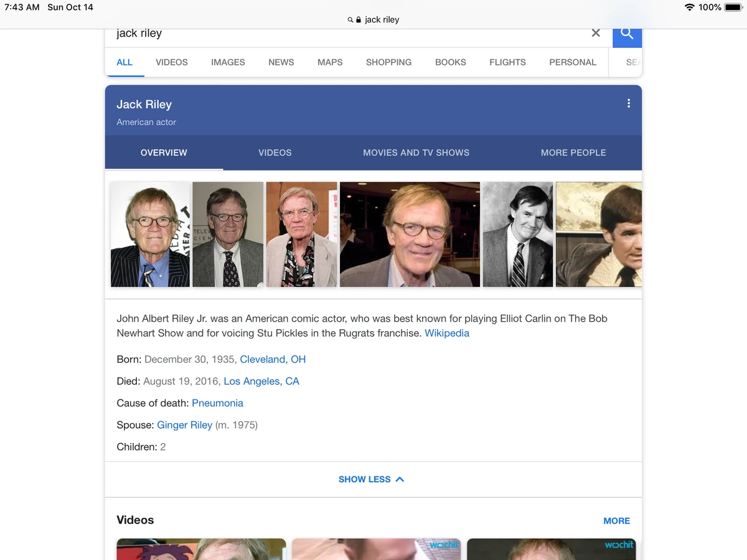Clear the search query using the X icon
This screenshot has height=560, width=747.
point(595,33)
